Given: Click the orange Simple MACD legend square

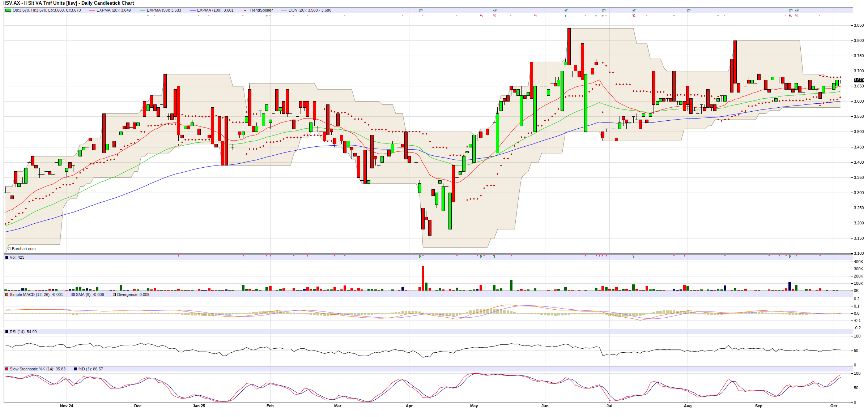Looking at the screenshot, I should click(7, 295).
